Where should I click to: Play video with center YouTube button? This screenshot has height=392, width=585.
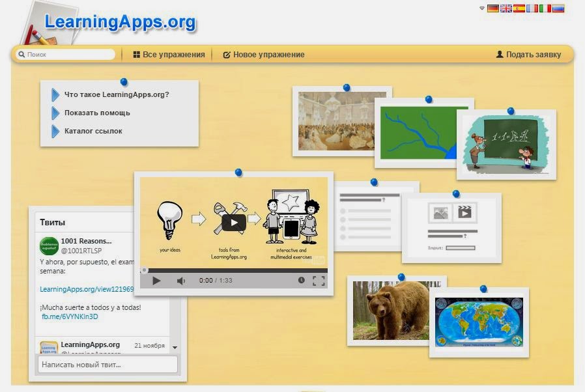point(234,223)
